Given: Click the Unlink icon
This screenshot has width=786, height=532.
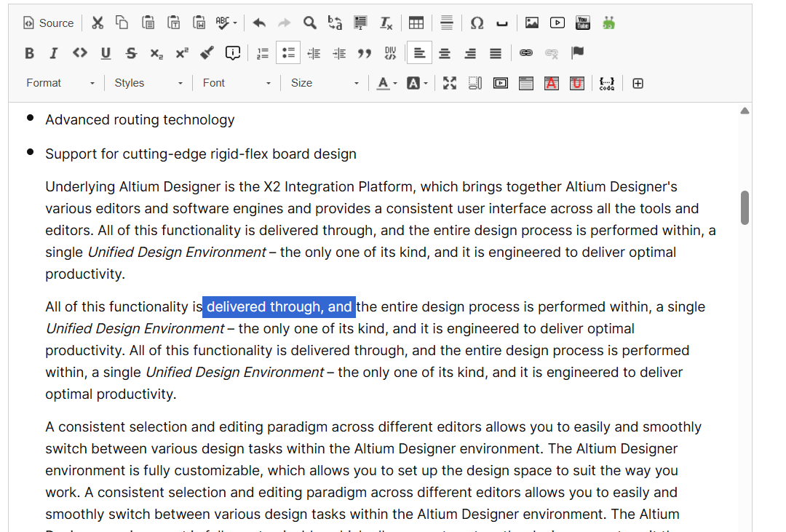Looking at the screenshot, I should 552,53.
